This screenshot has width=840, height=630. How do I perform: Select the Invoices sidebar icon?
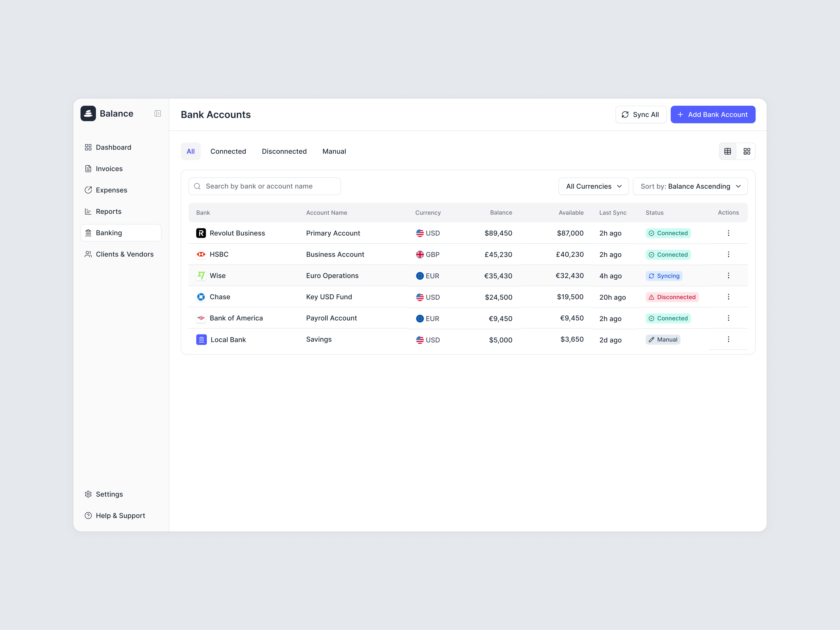pyautogui.click(x=88, y=169)
